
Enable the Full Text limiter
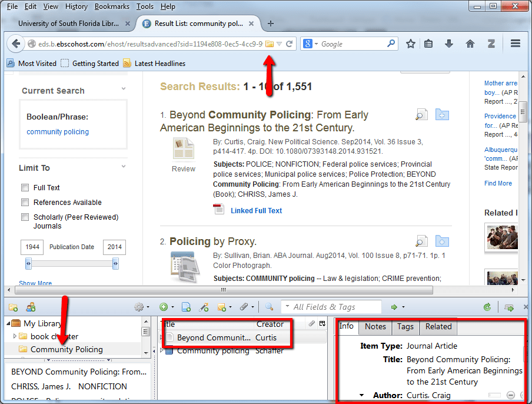click(25, 187)
